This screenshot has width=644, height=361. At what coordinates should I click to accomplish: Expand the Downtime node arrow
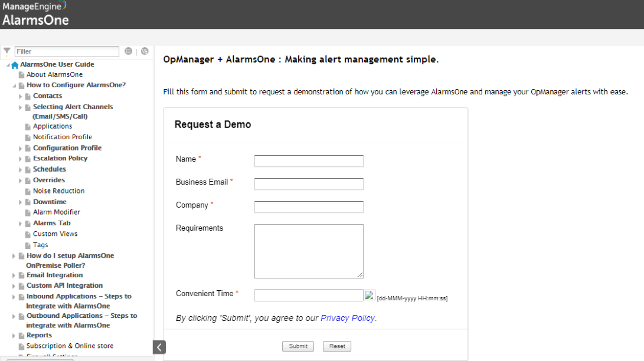[21, 202]
